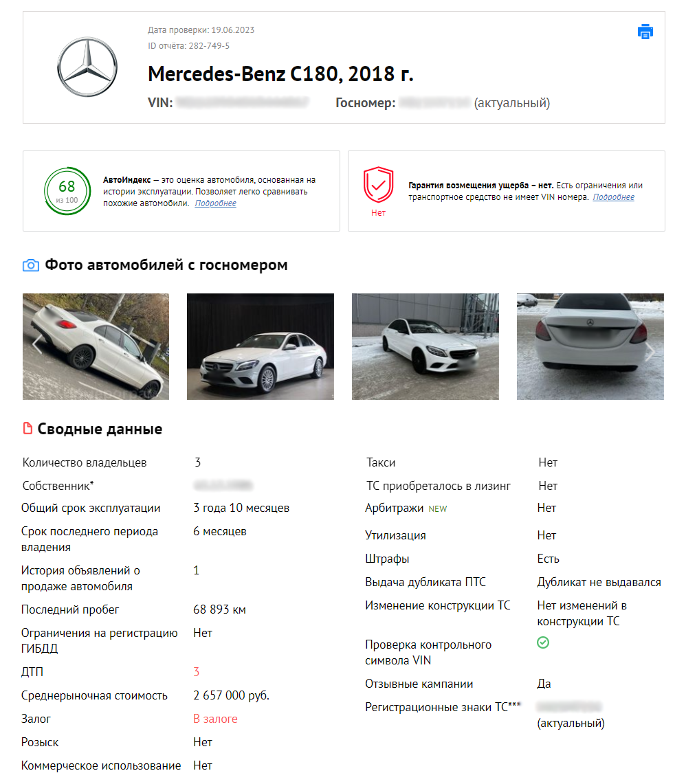Open photo of white Mercedes in dark showroom
The width and height of the screenshot is (686, 784).
261,346
